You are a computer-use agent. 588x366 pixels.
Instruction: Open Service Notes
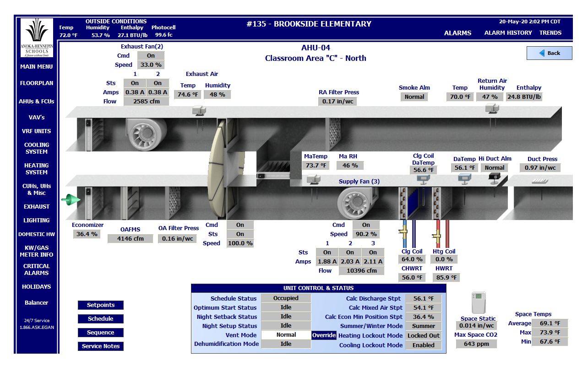pyautogui.click(x=101, y=346)
